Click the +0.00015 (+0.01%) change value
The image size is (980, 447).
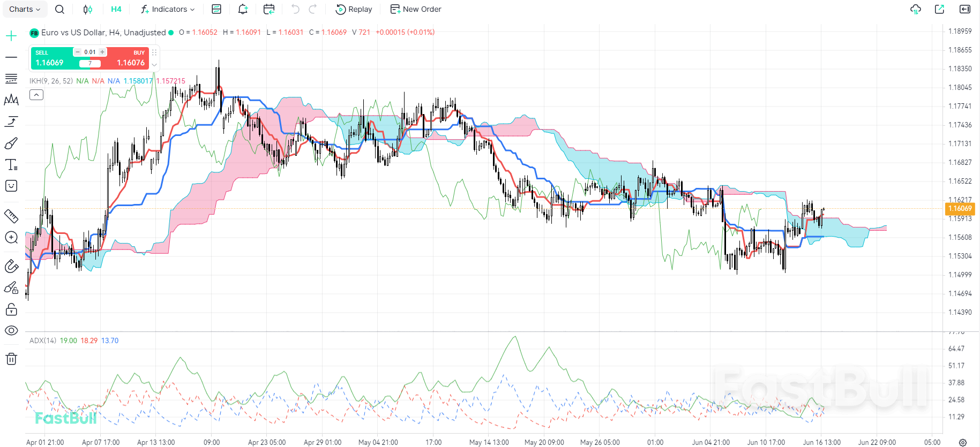pos(405,32)
